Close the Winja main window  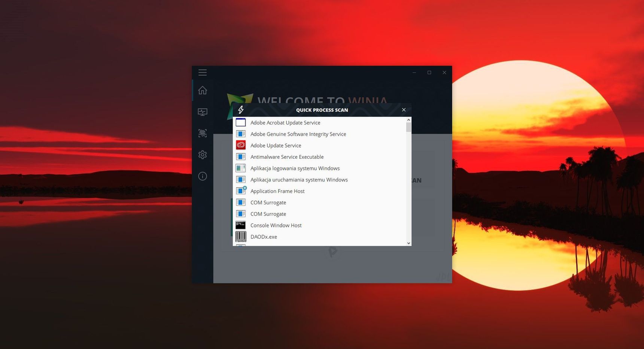point(444,72)
